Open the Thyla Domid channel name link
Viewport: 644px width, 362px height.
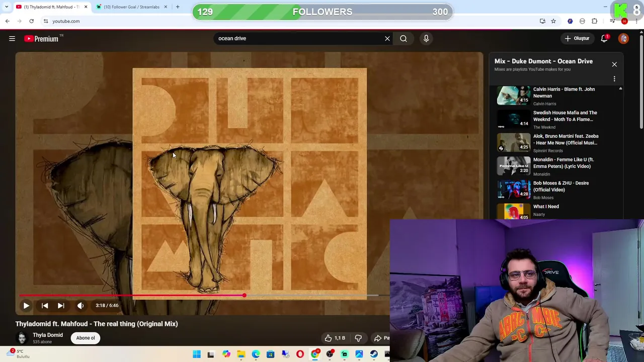point(48,335)
